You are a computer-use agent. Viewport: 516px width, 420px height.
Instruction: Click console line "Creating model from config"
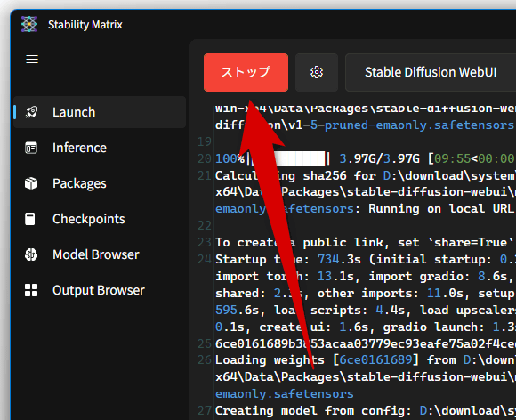[366, 410]
